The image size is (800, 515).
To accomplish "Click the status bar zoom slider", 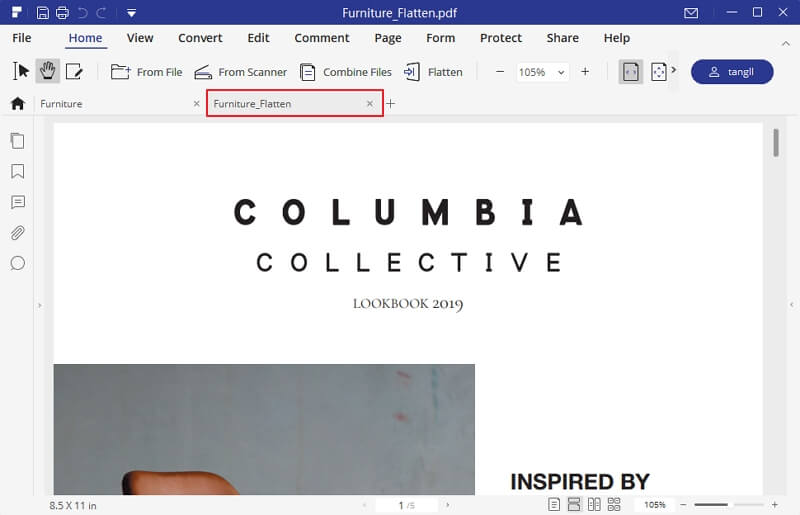I will (x=729, y=505).
